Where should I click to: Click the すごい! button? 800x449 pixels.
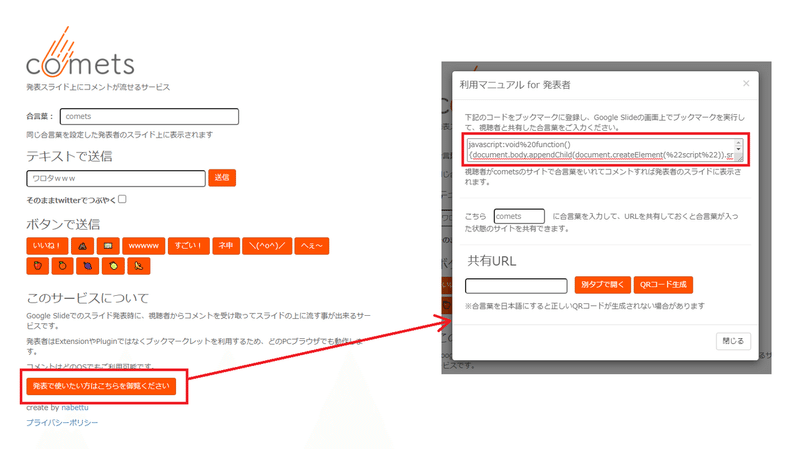coord(188,246)
